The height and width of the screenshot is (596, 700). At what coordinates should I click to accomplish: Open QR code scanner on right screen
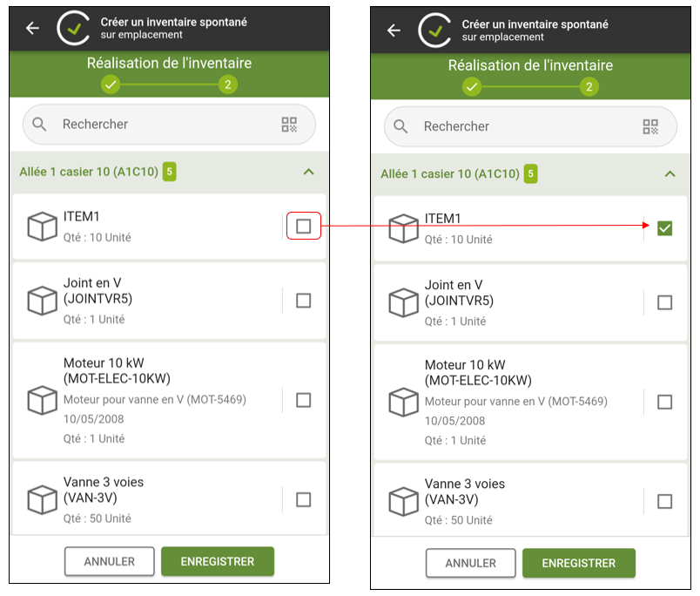coord(650,126)
